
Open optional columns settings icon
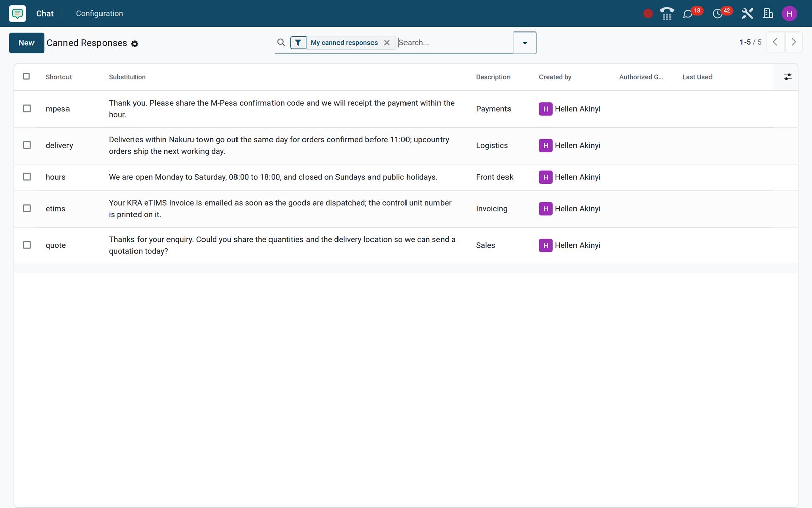tap(787, 77)
